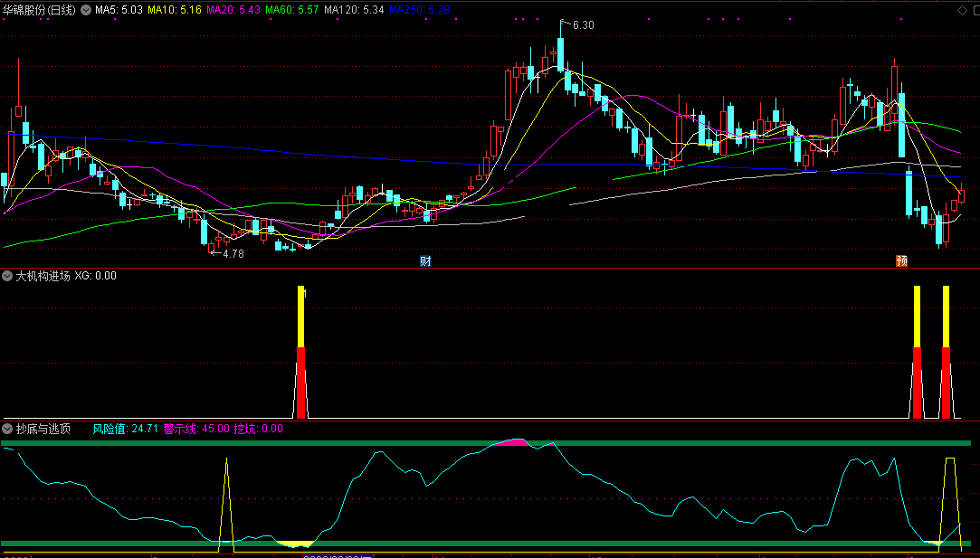Open the 预 forecast marker on the chart

coord(901,261)
